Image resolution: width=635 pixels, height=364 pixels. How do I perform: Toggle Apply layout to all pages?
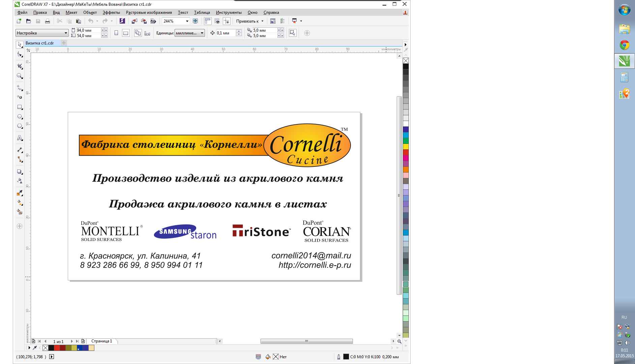pos(138,33)
